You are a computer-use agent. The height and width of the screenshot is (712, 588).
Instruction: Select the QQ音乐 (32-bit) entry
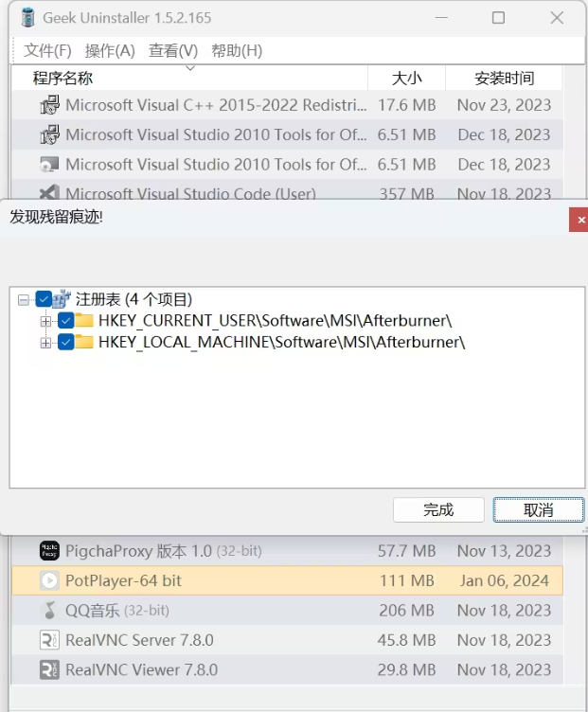click(x=117, y=610)
